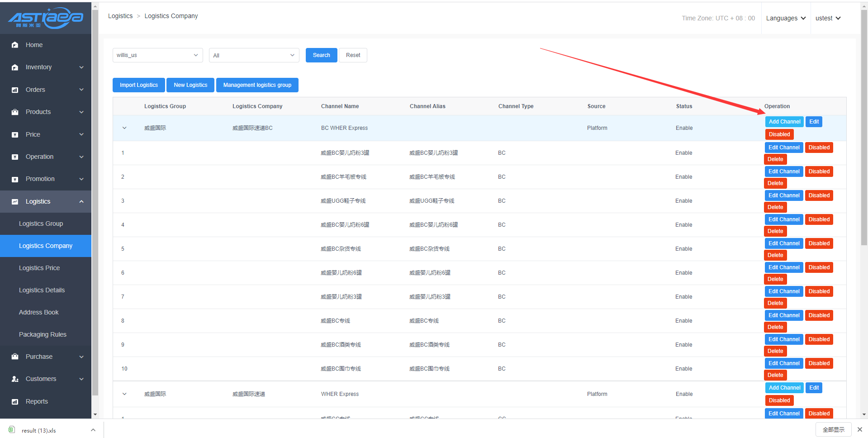Collapse the BC WHER Express row

coord(124,128)
